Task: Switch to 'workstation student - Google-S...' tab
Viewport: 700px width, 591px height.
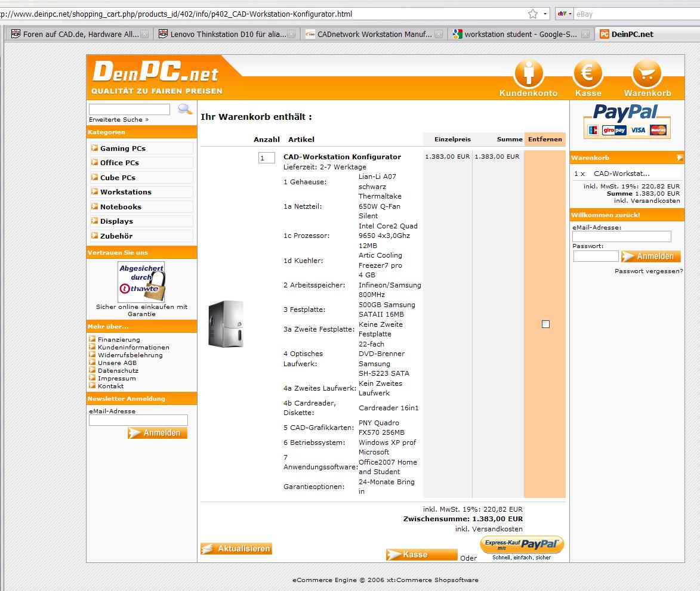Action: pos(521,35)
